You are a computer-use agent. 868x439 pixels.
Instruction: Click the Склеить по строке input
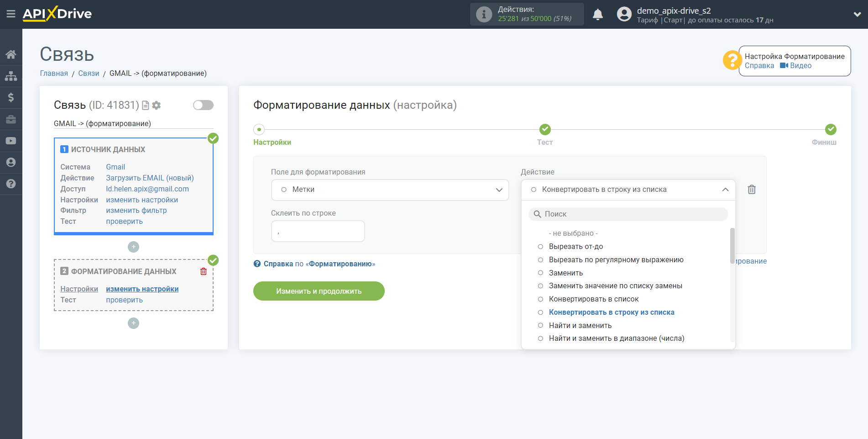tap(318, 231)
